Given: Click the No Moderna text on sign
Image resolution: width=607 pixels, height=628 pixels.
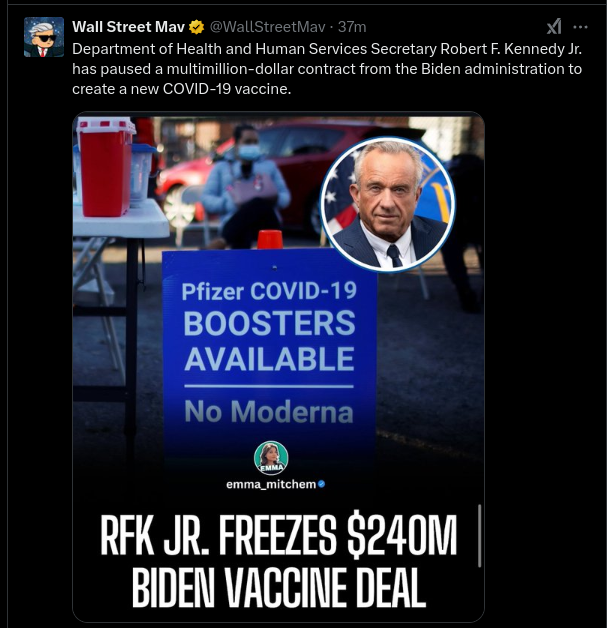Looking at the screenshot, I should 269,412.
